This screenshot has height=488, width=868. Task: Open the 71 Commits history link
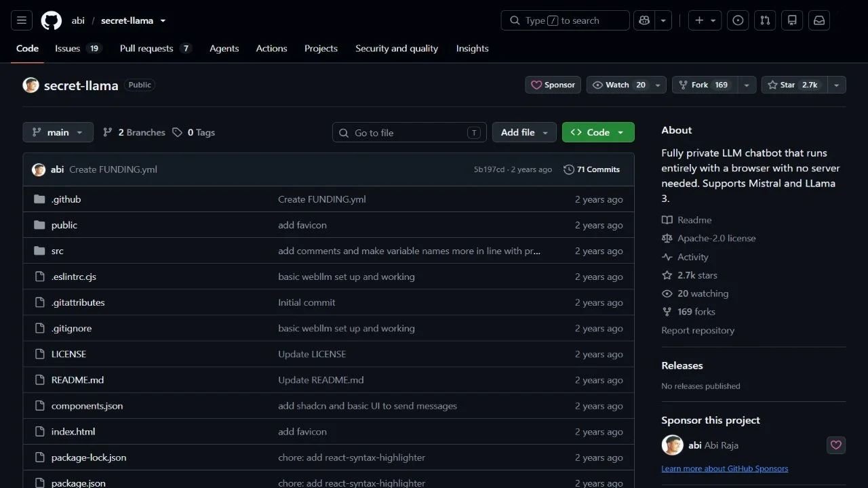(x=592, y=169)
